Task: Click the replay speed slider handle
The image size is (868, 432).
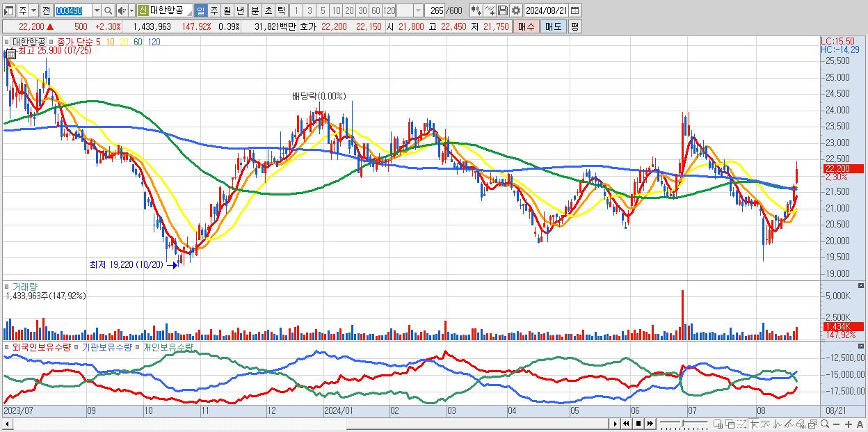Action: [683, 424]
